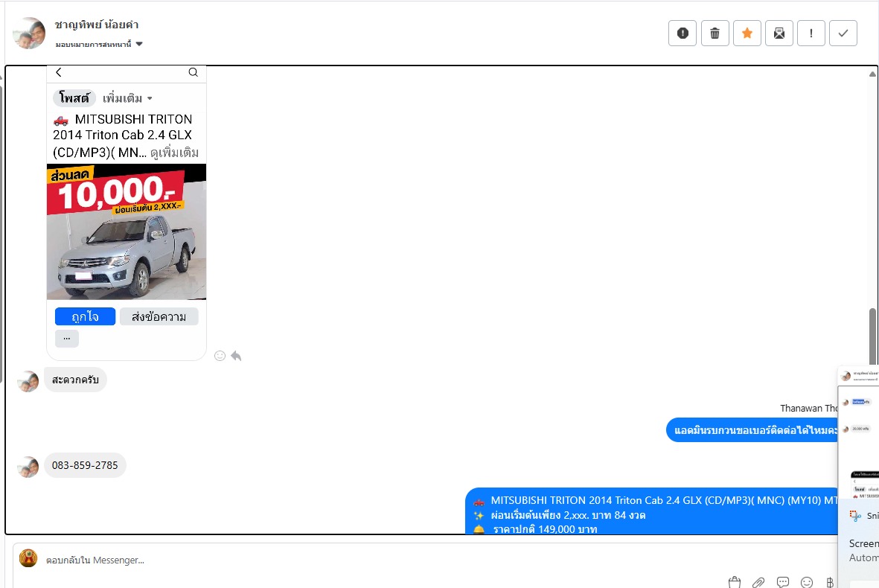Screen dimensions: 879x588
Task: Select the โพสต์ tab in card
Action: click(74, 98)
